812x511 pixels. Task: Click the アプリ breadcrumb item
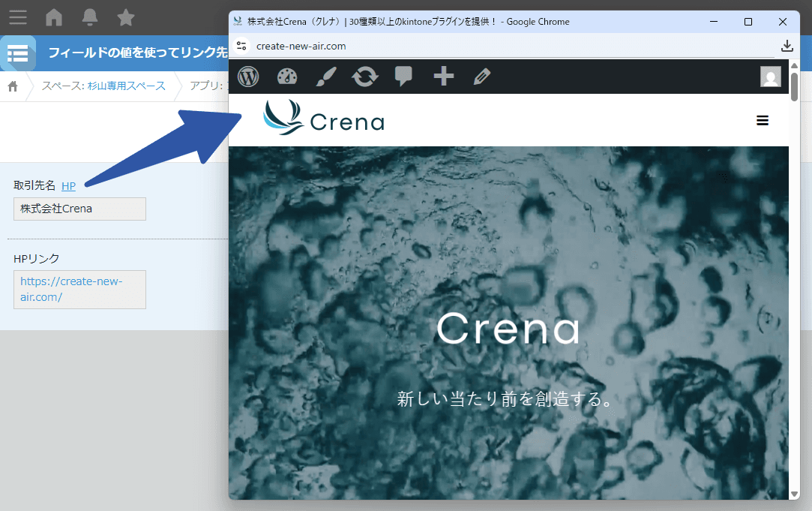coord(208,86)
